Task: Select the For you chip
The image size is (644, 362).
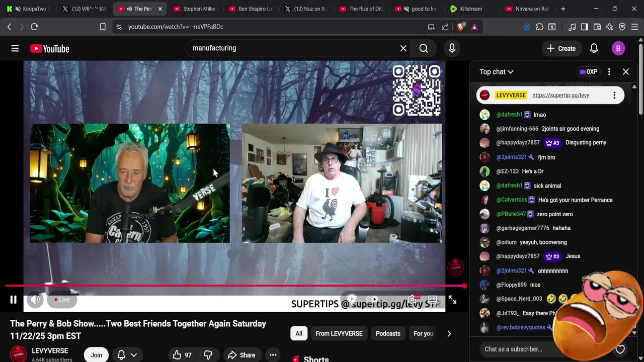Action: tap(423, 333)
